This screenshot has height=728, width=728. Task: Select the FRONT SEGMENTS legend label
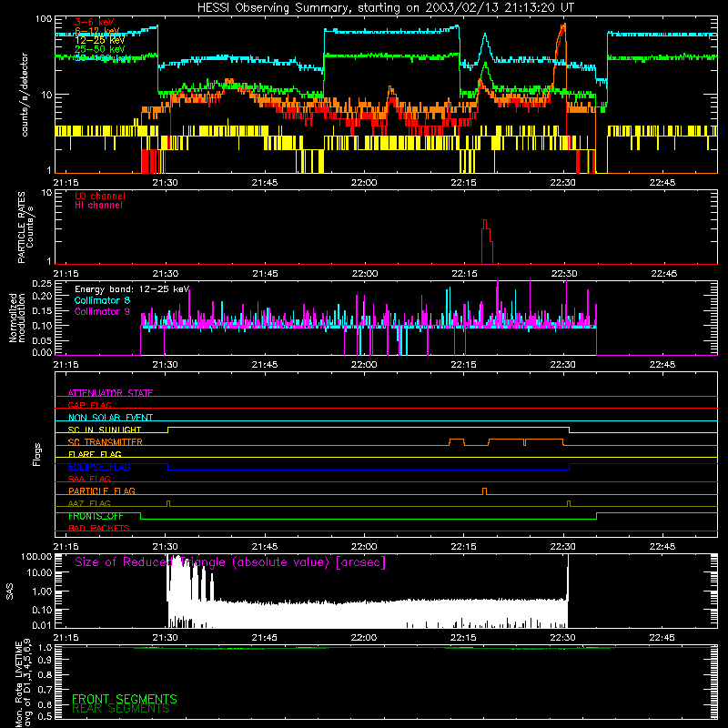click(125, 699)
